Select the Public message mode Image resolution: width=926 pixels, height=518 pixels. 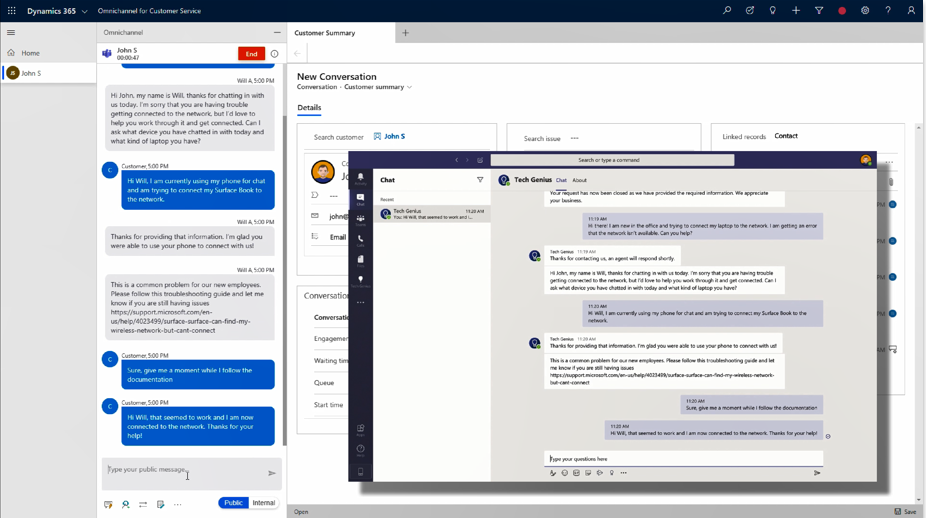[x=233, y=503]
